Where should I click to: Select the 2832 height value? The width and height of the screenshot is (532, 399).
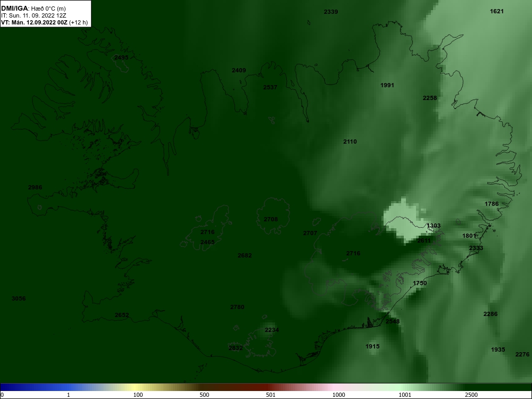click(x=236, y=348)
